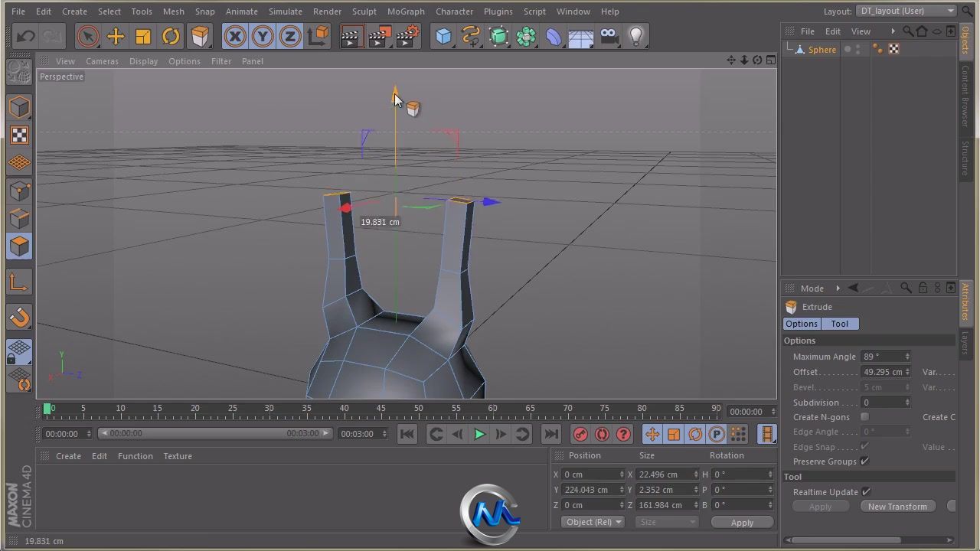
Task: Add a Cube primitive object
Action: [443, 36]
